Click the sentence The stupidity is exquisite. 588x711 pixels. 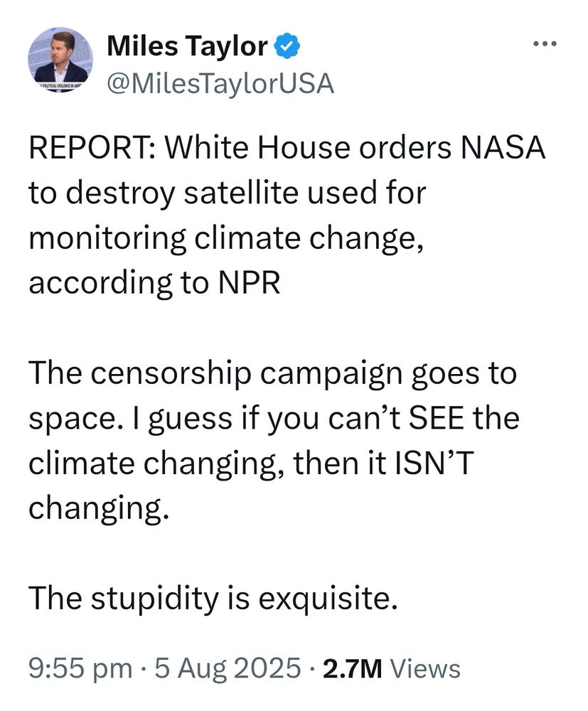pos(213,599)
